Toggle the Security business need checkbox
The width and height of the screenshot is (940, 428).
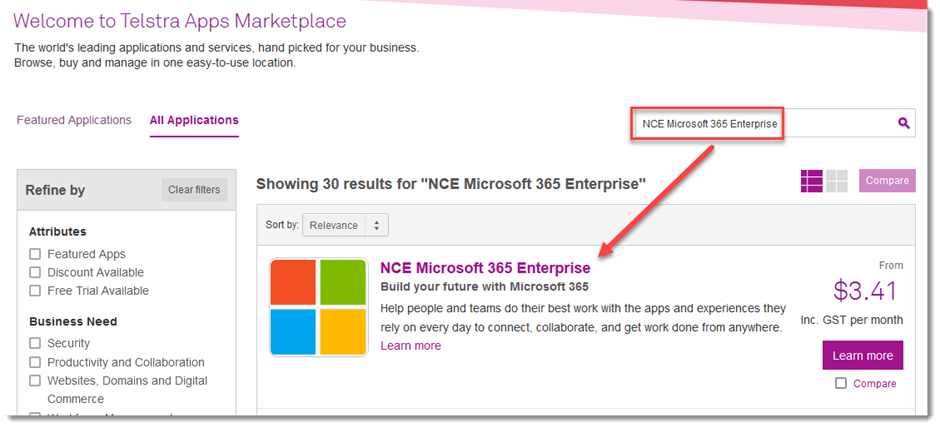pos(36,343)
